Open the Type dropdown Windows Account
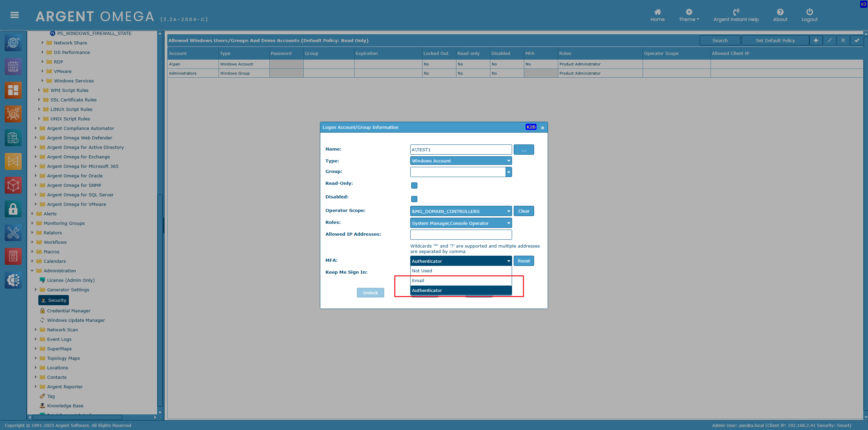Screen dimensions: 868x430 point(460,161)
